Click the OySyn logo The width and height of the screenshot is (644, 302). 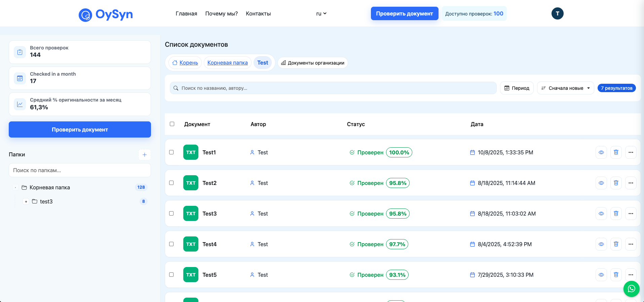pos(106,14)
